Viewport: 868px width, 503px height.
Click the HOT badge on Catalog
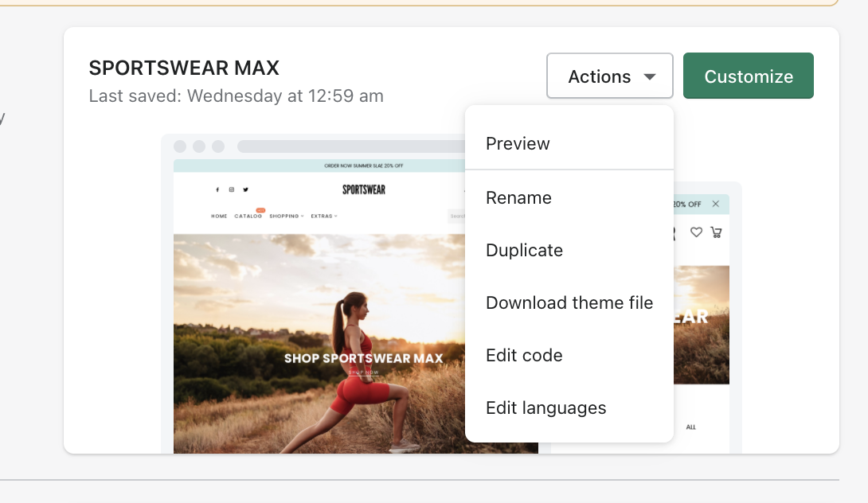click(x=260, y=210)
